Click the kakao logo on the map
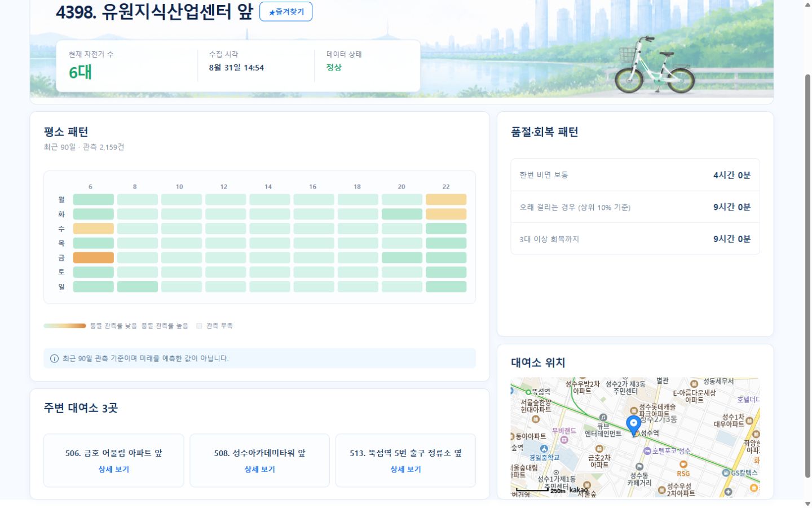Screen dimensions: 812x508 (x=579, y=489)
